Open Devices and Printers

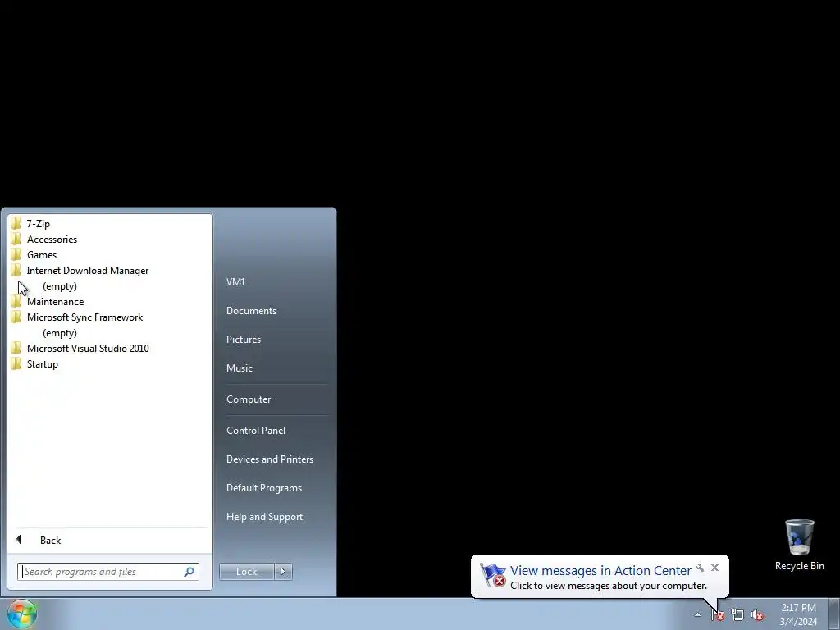click(269, 459)
